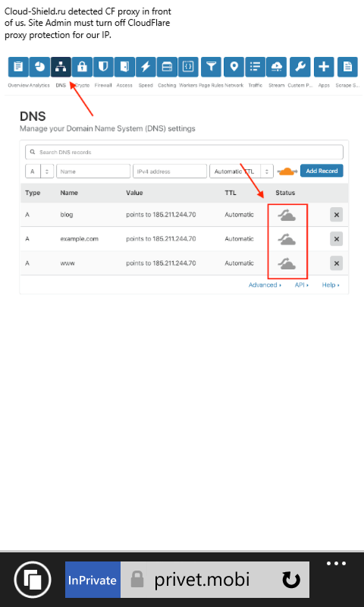This screenshot has height=607, width=364.
Task: Click the Add Record button
Action: [x=322, y=171]
